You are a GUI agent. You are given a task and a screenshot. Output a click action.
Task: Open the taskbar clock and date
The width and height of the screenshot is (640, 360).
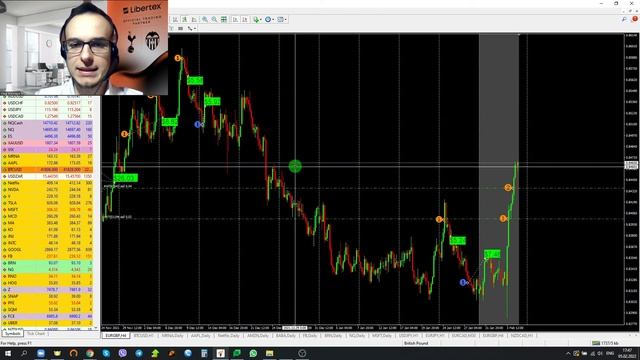click(627, 353)
